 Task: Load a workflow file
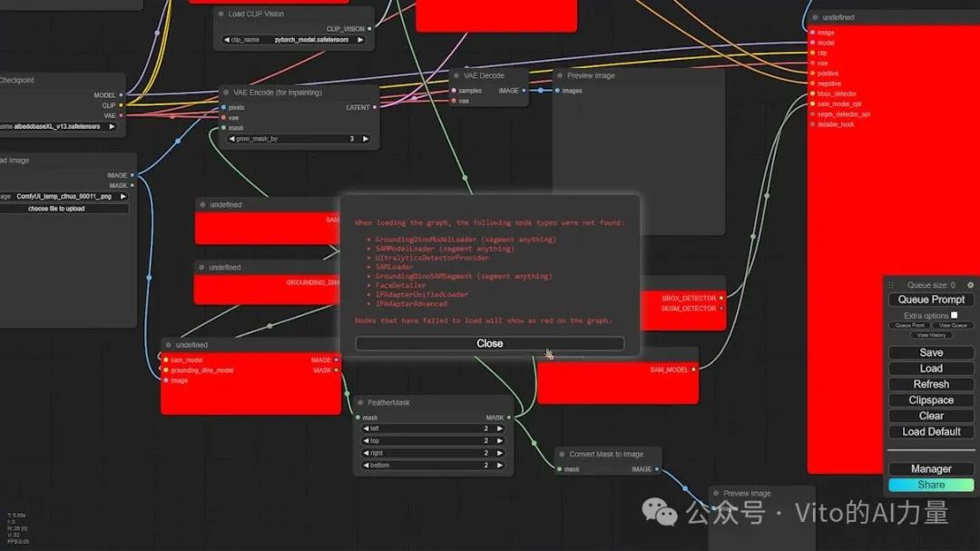pos(931,369)
